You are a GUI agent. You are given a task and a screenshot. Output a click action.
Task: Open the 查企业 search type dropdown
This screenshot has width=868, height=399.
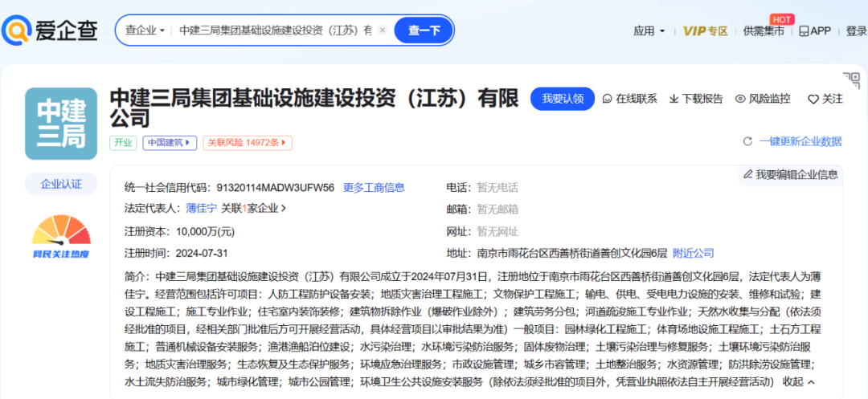(x=145, y=31)
